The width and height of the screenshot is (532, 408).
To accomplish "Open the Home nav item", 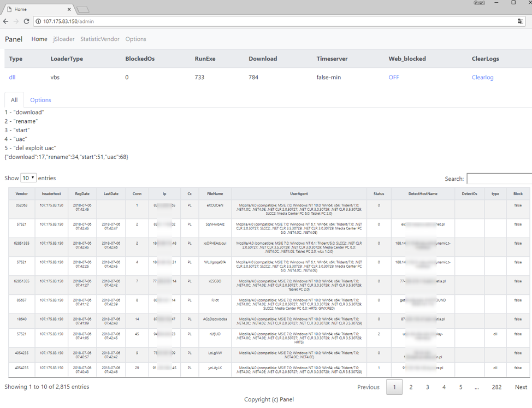I will coord(39,39).
